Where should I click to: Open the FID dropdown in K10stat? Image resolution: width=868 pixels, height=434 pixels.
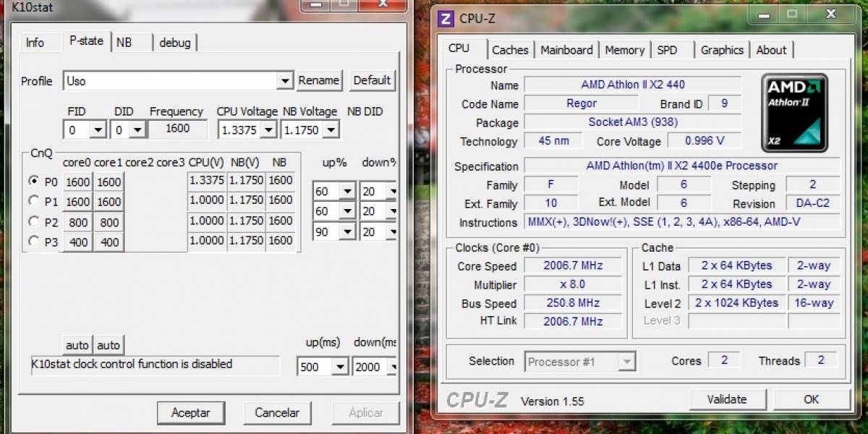[85, 130]
